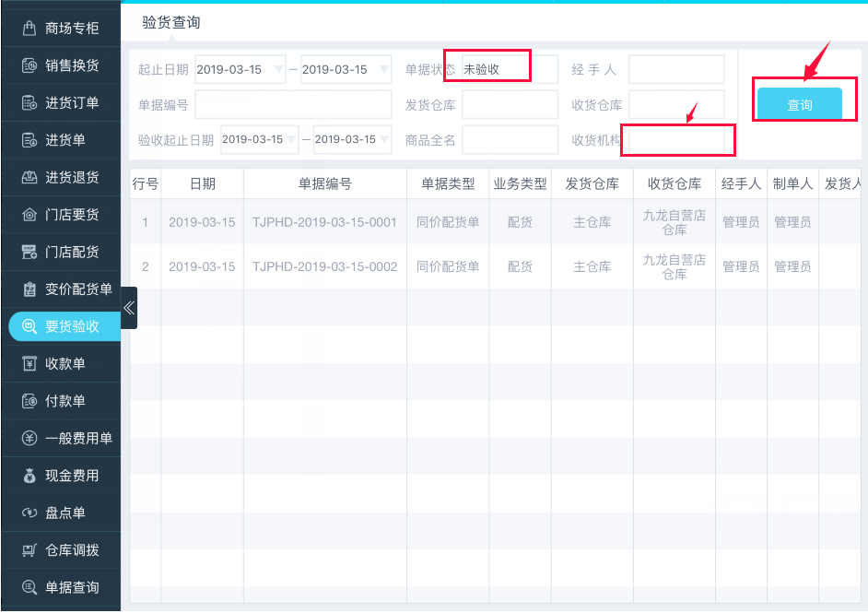This screenshot has width=868, height=613.
Task: Click the 变价配货单 sidebar icon
Action: (x=29, y=289)
